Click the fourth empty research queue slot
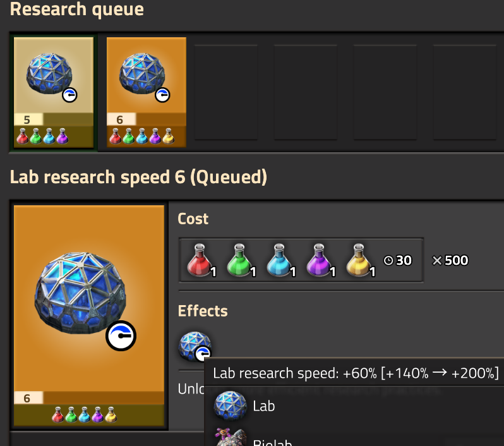 click(305, 92)
